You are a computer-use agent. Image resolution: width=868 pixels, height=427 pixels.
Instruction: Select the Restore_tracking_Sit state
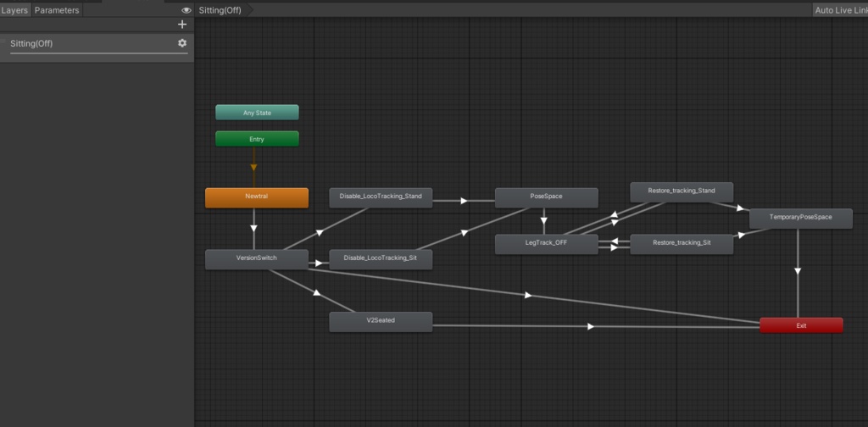pyautogui.click(x=682, y=245)
